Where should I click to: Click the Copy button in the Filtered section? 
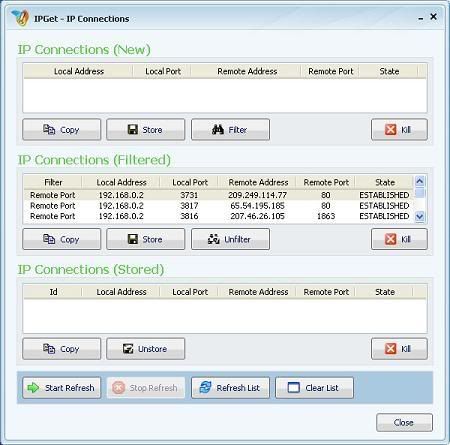click(62, 239)
